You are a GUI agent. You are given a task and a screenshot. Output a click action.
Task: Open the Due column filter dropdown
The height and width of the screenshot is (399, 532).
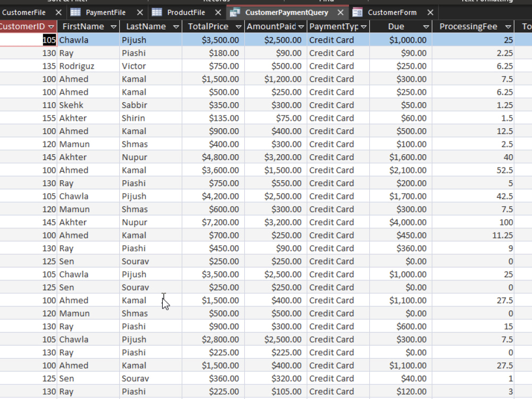point(426,27)
